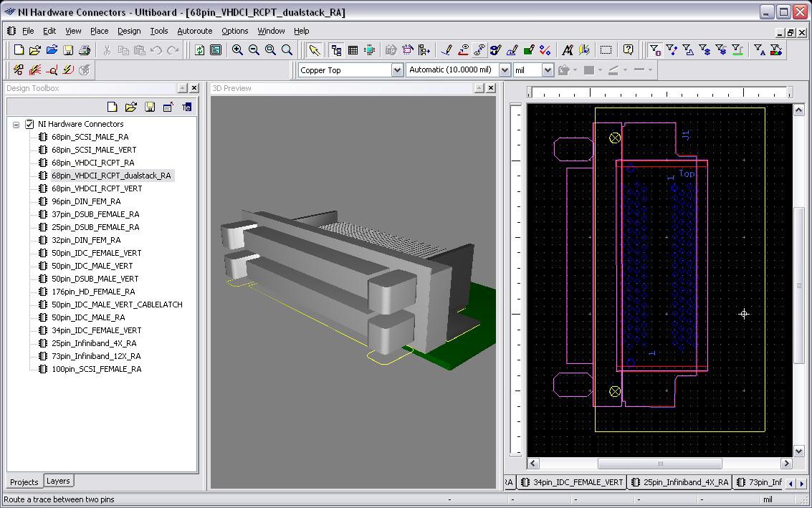Open an existing design file

(35, 49)
